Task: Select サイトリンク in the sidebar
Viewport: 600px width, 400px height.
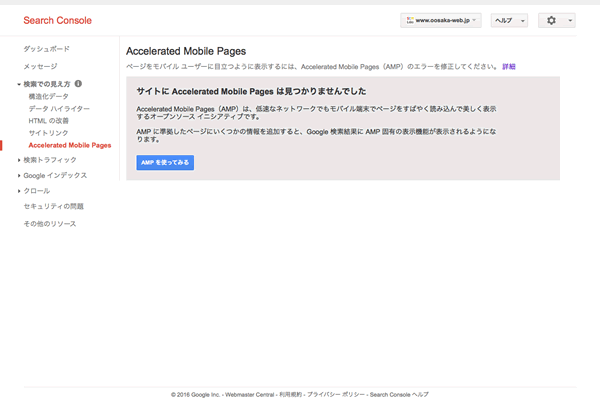Action: (48, 133)
